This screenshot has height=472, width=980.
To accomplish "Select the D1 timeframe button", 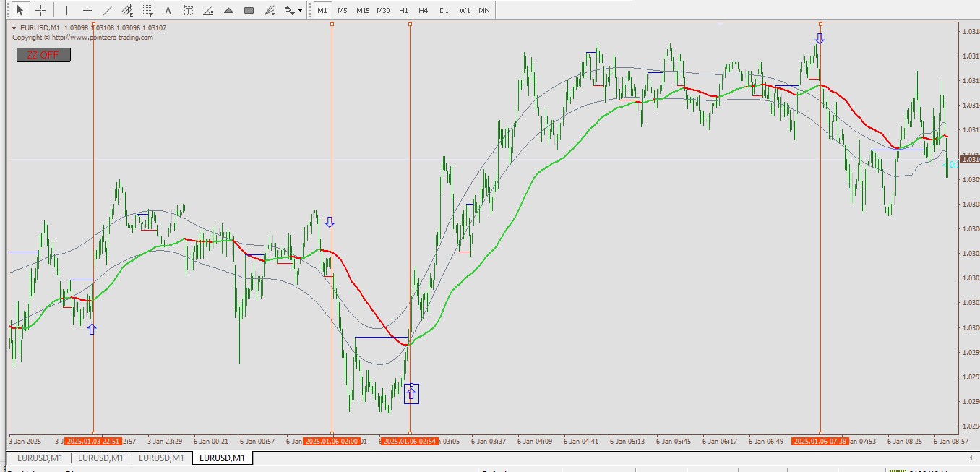I will pyautogui.click(x=444, y=10).
